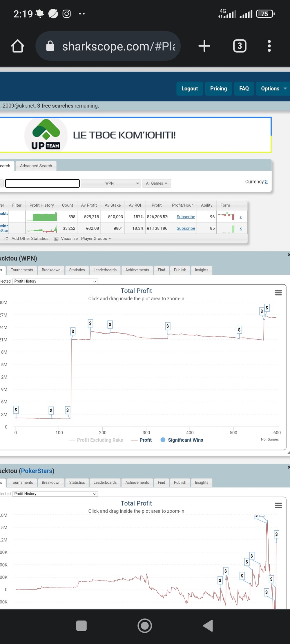Open the WPN network dropdown

click(111, 183)
